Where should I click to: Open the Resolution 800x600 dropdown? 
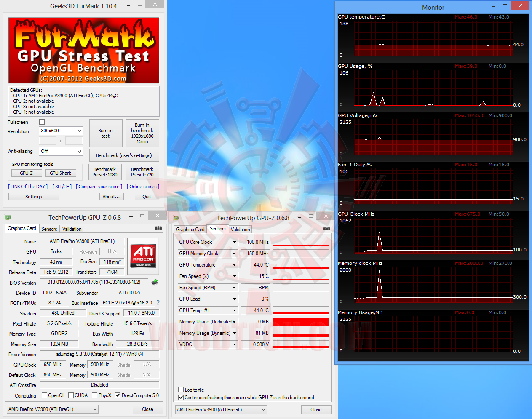point(61,131)
